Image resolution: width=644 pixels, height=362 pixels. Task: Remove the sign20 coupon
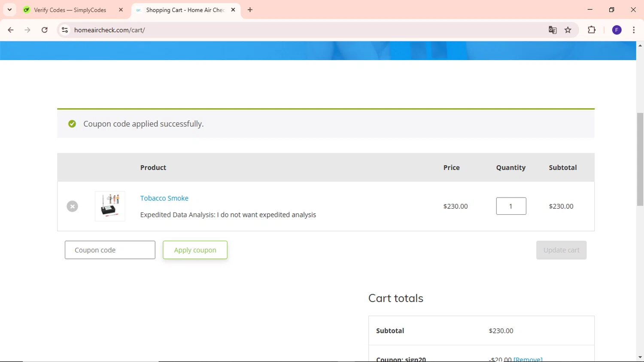(x=528, y=359)
